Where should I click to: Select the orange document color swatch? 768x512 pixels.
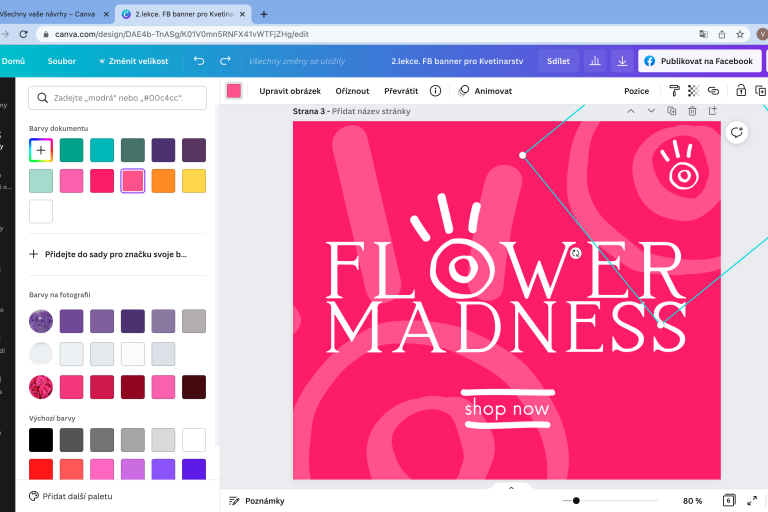click(x=163, y=180)
